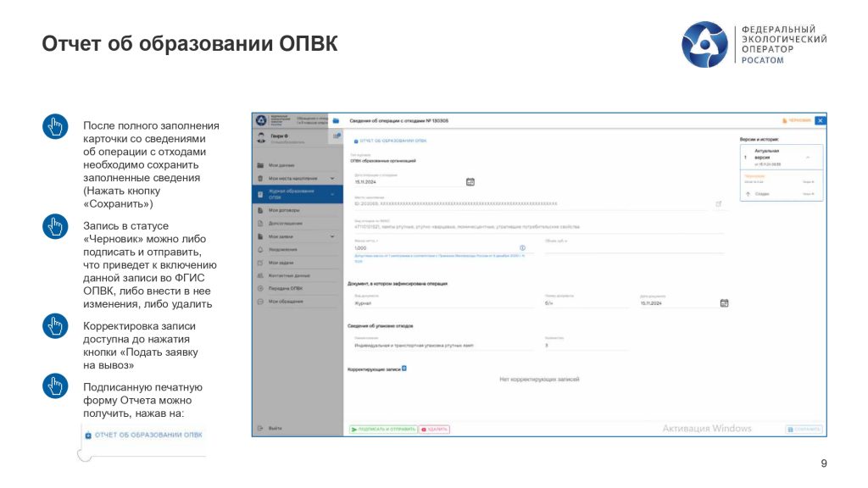Open the document date calendar picker
This screenshot has height=488, width=868.
pyautogui.click(x=724, y=302)
